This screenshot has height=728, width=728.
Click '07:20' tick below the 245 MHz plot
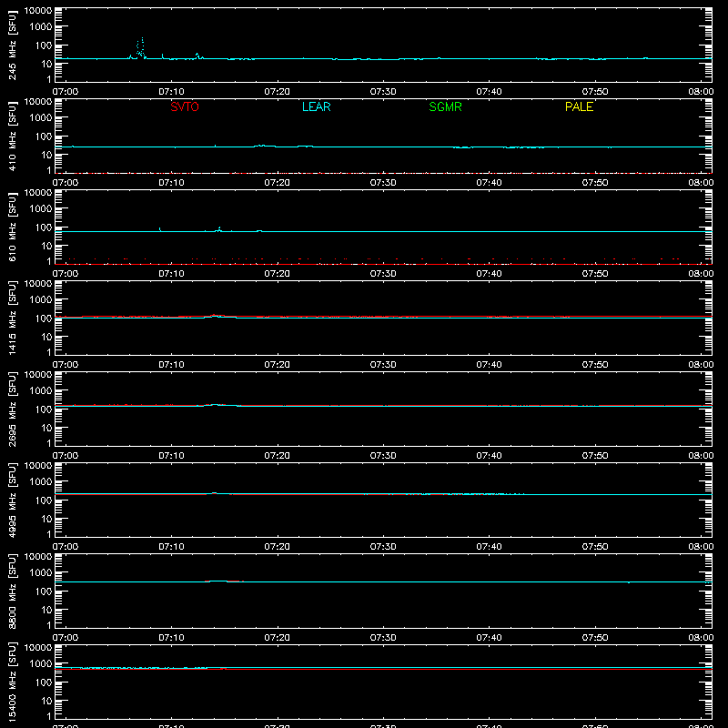pos(278,92)
